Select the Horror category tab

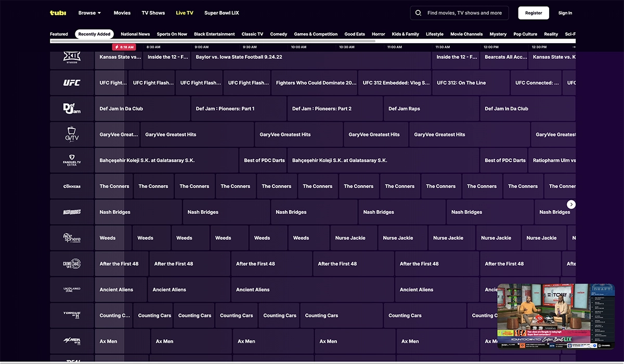pos(379,34)
